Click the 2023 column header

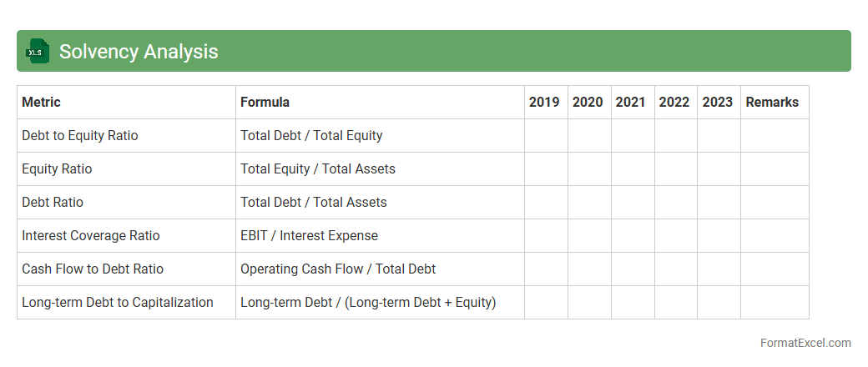(718, 103)
